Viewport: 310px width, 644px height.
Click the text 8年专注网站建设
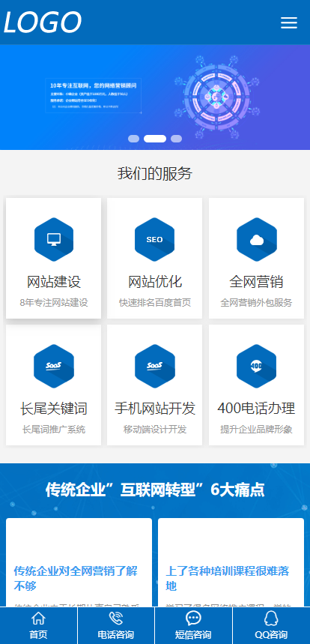[54, 303]
